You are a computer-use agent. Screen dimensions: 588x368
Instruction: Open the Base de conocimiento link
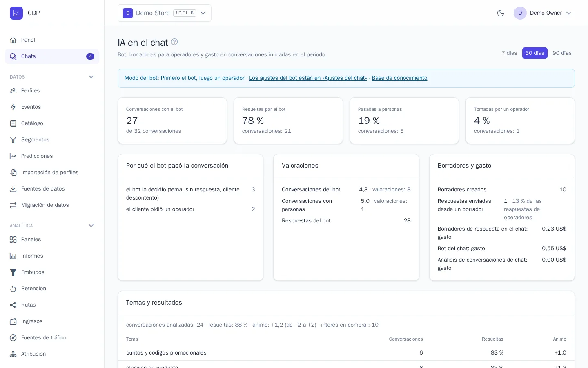[399, 78]
